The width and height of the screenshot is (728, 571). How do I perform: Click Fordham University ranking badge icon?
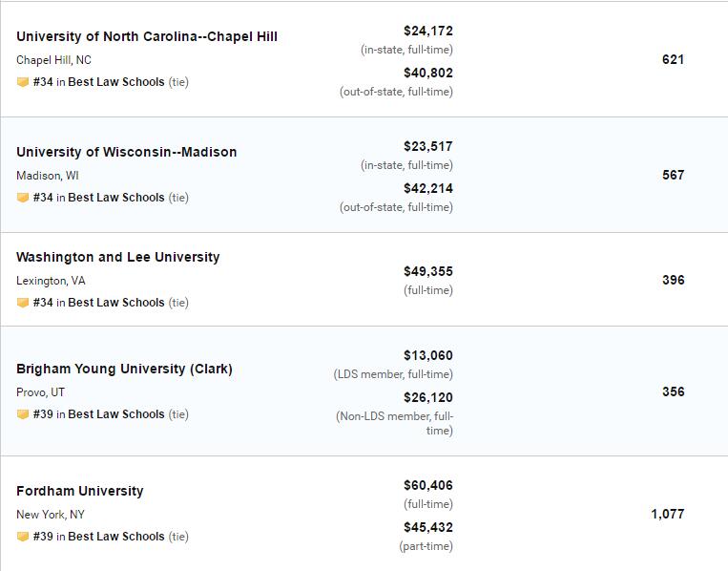tap(23, 537)
